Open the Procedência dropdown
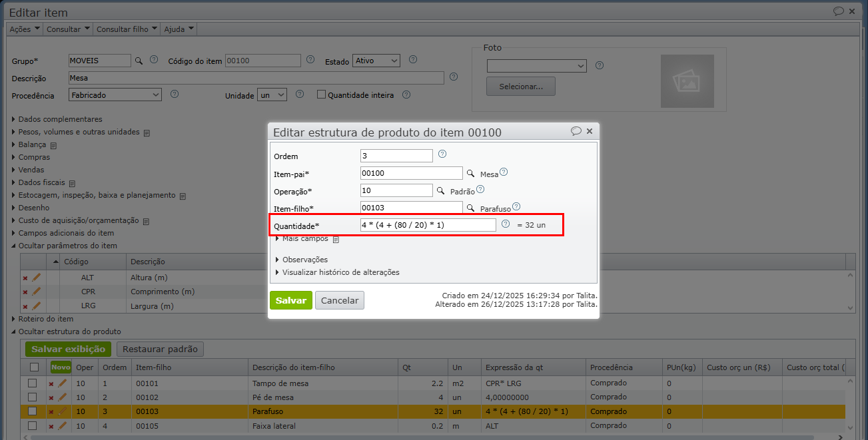The height and width of the screenshot is (440, 868). (115, 95)
